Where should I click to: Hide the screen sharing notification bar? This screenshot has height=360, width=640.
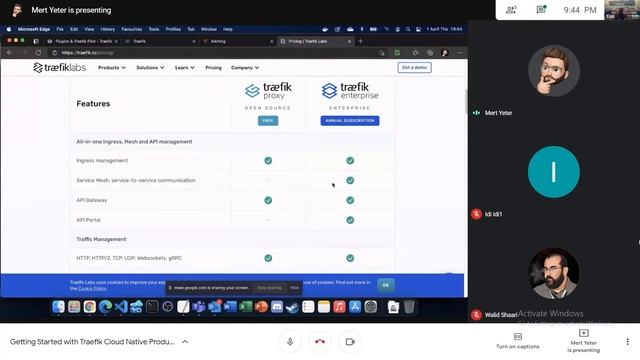pyautogui.click(x=294, y=288)
